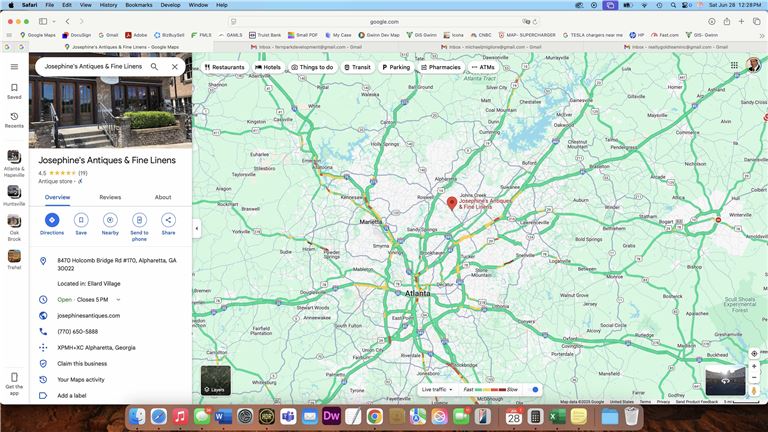The height and width of the screenshot is (432, 768).
Task: Open the (19) reviews count
Action: tap(83, 173)
